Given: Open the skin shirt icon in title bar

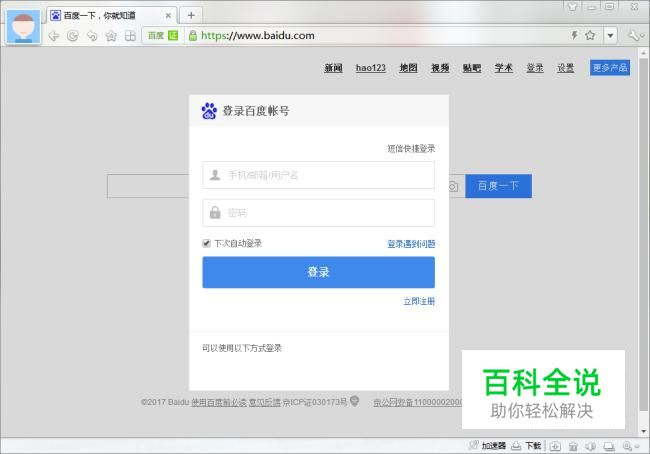Looking at the screenshot, I should click(572, 6).
